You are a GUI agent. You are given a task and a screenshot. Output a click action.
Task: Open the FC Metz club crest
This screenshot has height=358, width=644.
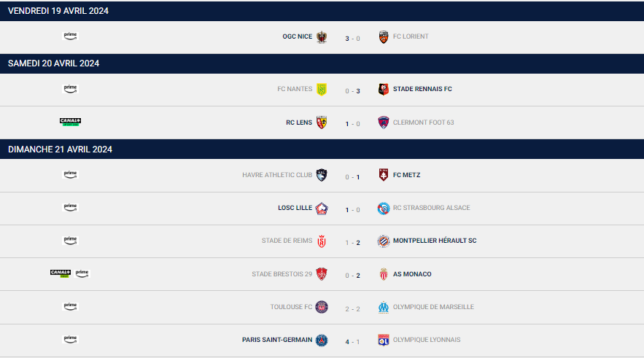(383, 175)
